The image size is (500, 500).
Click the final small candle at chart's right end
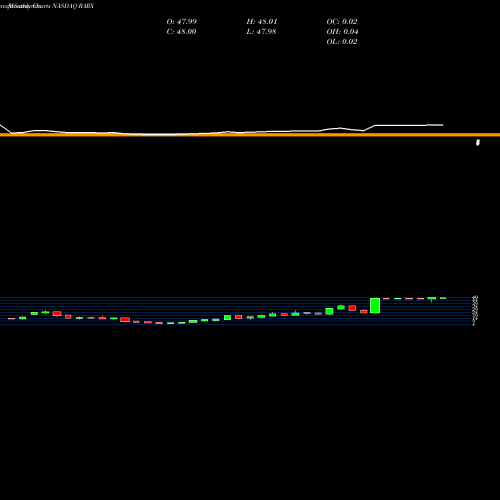click(x=443, y=298)
